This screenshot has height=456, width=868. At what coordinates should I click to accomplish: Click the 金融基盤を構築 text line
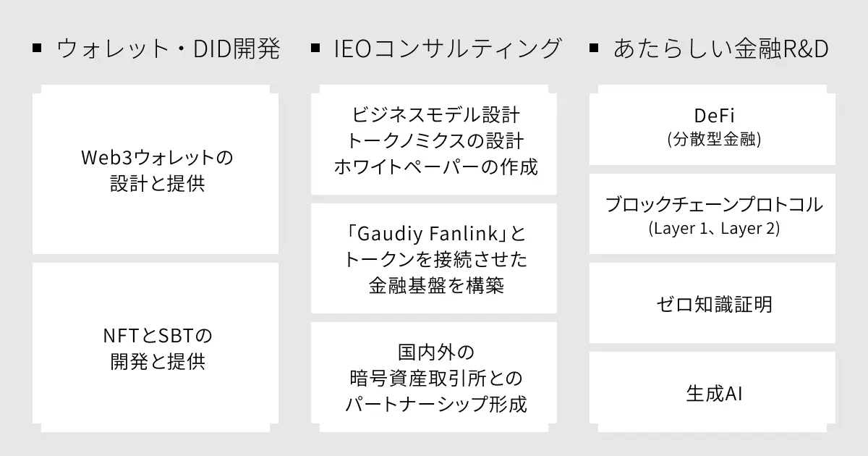(435, 285)
